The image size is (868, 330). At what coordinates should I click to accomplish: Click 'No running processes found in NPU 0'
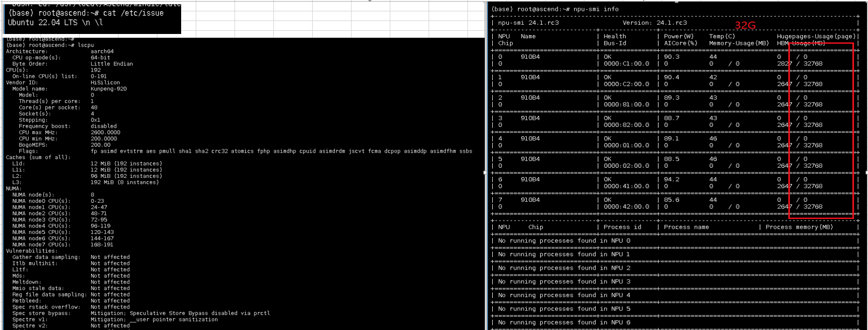(564, 241)
